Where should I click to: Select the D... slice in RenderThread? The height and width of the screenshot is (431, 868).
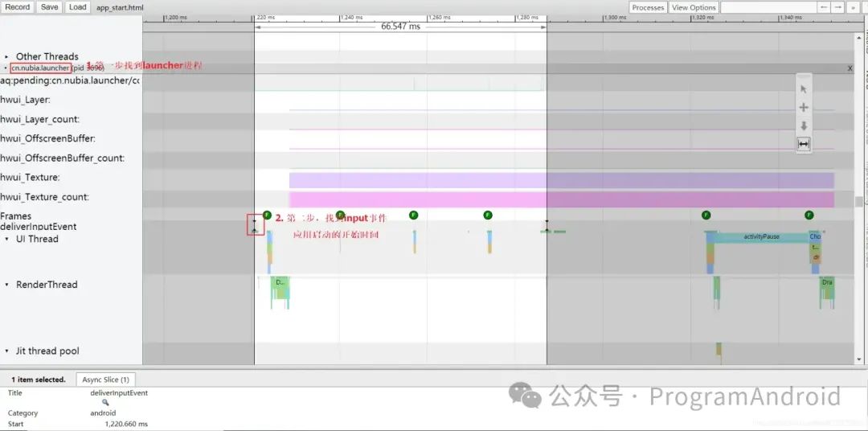coord(280,282)
